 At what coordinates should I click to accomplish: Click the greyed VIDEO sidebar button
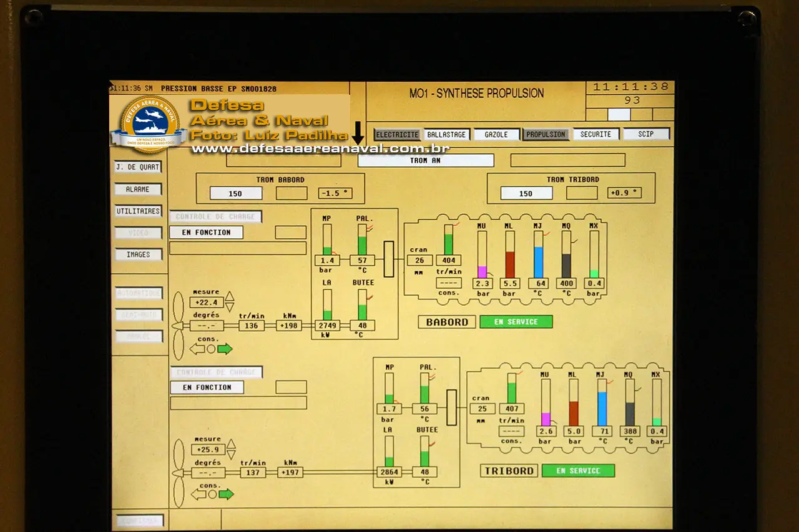tap(138, 233)
